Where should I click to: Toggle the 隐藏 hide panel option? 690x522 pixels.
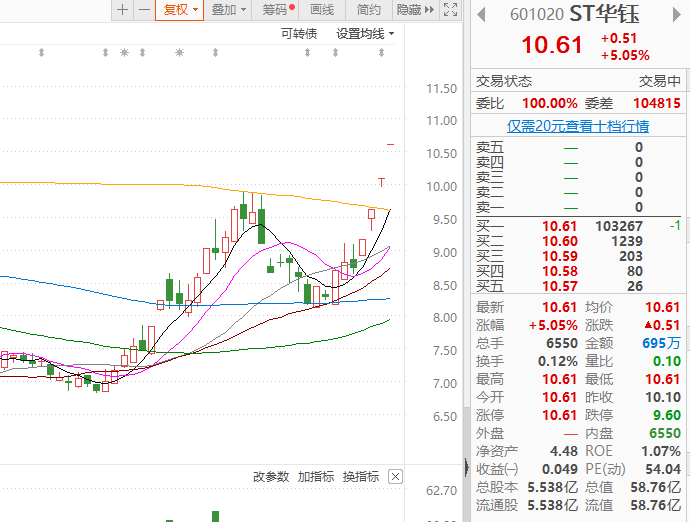pyautogui.click(x=408, y=10)
